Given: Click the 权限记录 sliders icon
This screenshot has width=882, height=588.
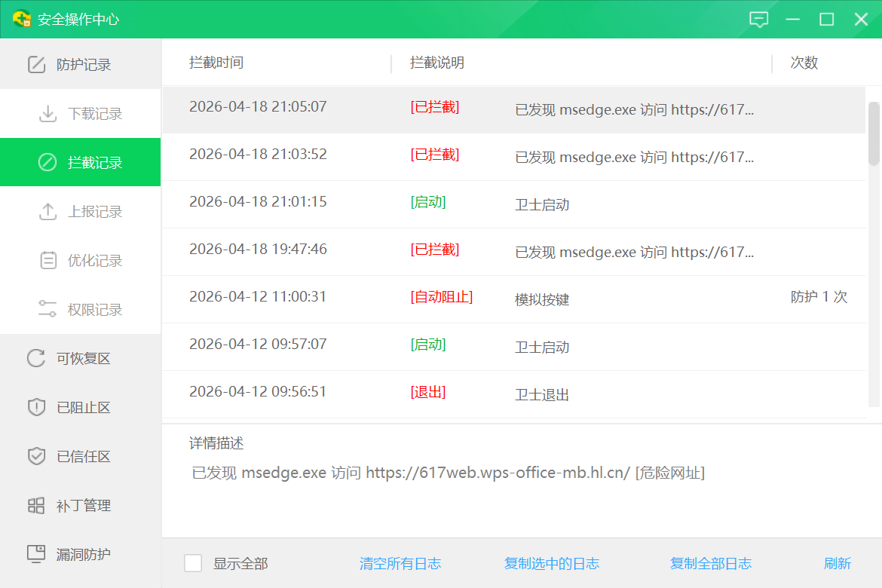Looking at the screenshot, I should tap(47, 309).
